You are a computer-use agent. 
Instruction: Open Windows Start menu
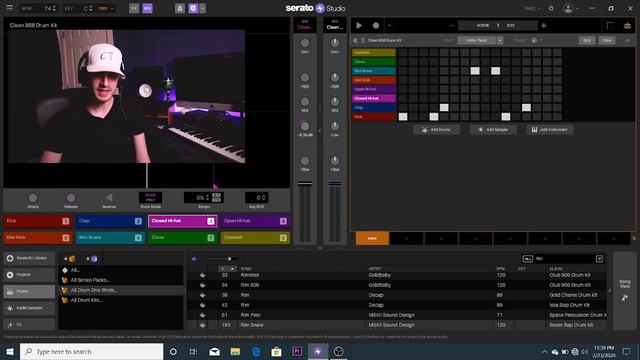click(10, 351)
